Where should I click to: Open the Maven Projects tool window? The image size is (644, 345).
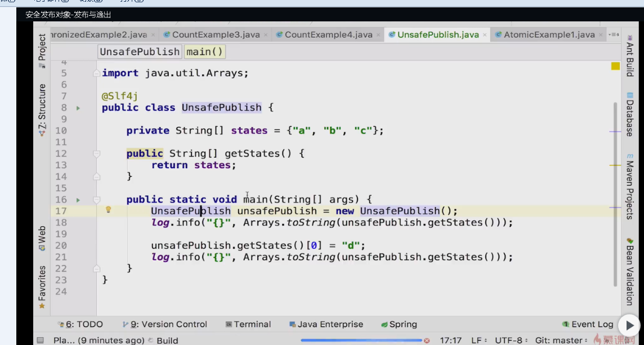[629, 187]
